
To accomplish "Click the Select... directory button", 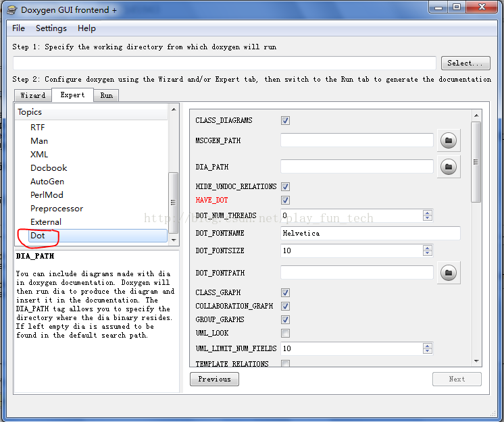I will 465,63.
